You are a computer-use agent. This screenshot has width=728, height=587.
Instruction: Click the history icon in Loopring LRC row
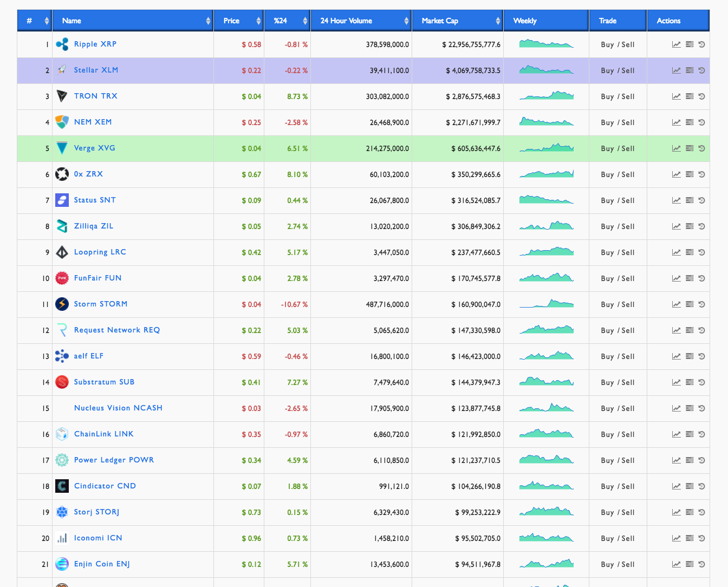[x=701, y=252]
